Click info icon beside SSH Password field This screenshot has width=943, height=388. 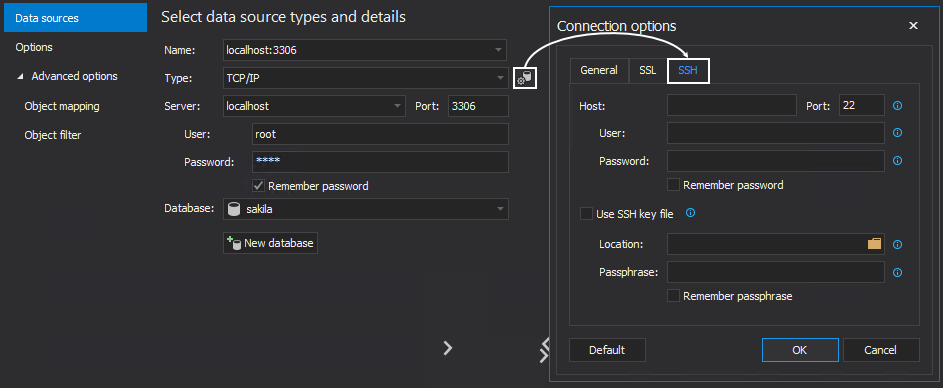pos(897,161)
